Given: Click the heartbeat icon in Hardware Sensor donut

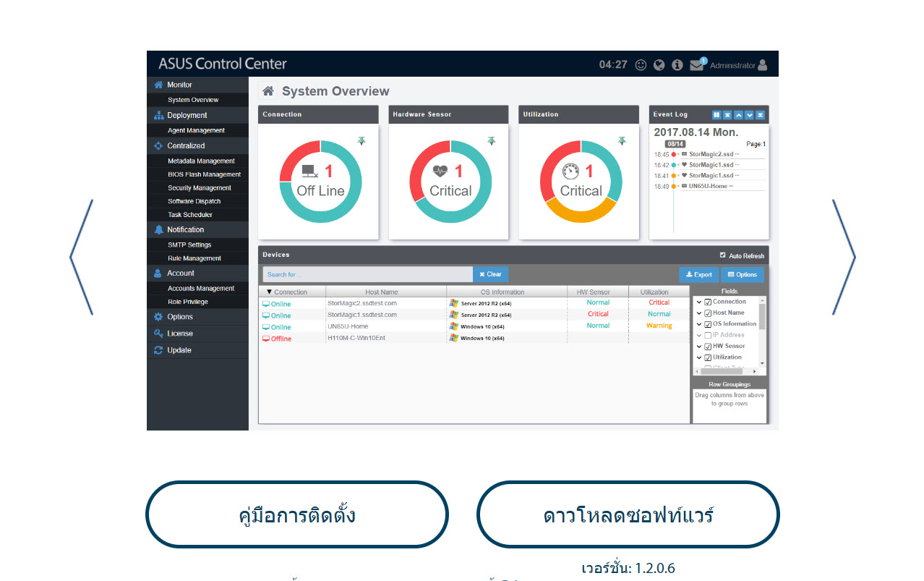Looking at the screenshot, I should pyautogui.click(x=440, y=171).
